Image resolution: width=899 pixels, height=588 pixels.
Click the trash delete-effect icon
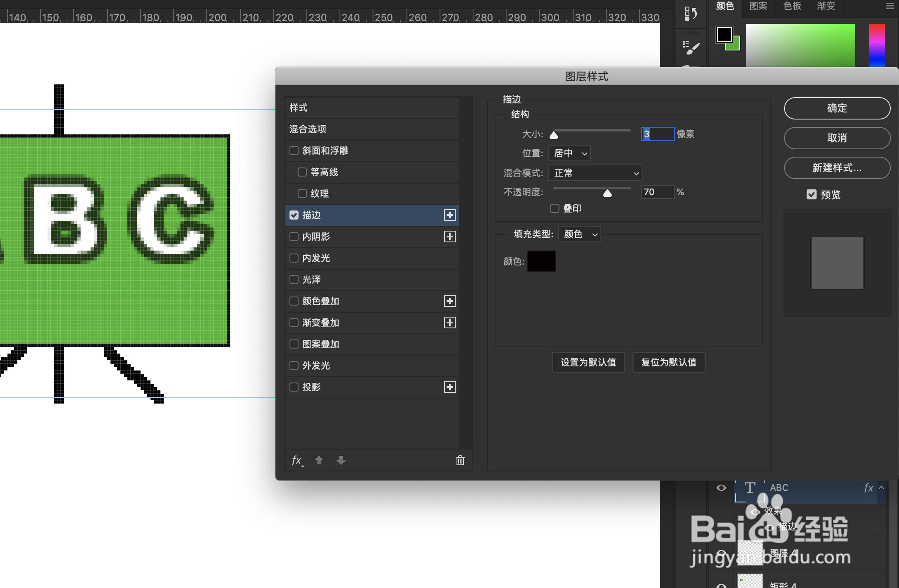[460, 460]
